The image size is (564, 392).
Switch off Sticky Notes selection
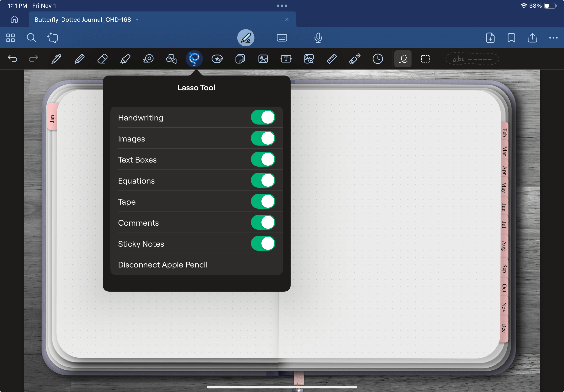coord(263,243)
